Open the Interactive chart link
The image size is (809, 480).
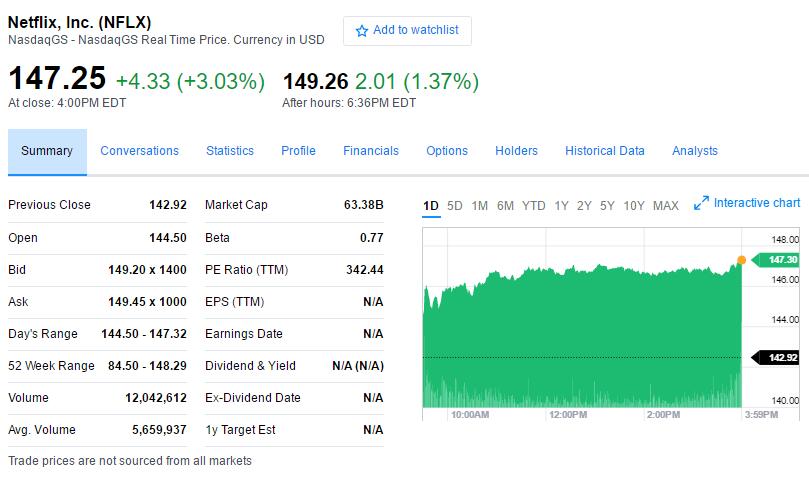(757, 203)
